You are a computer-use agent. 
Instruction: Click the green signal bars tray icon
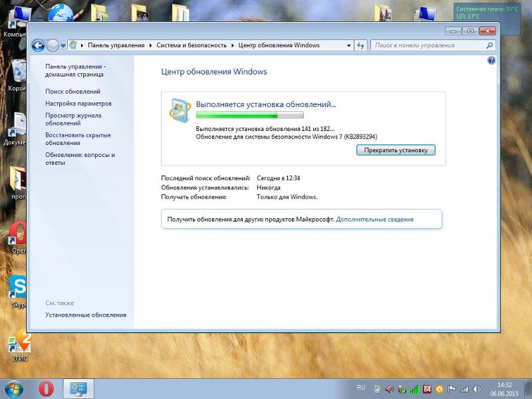[x=414, y=389]
